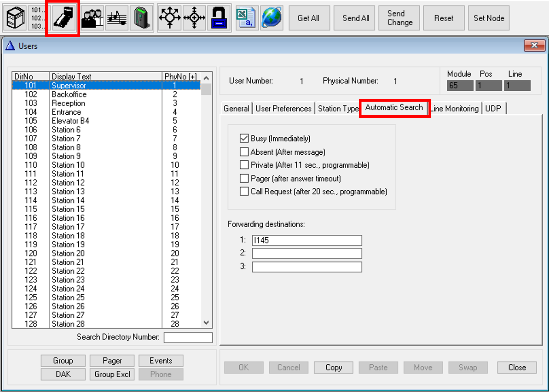Click the Display Text column header
The height and width of the screenshot is (392, 549).
point(105,76)
